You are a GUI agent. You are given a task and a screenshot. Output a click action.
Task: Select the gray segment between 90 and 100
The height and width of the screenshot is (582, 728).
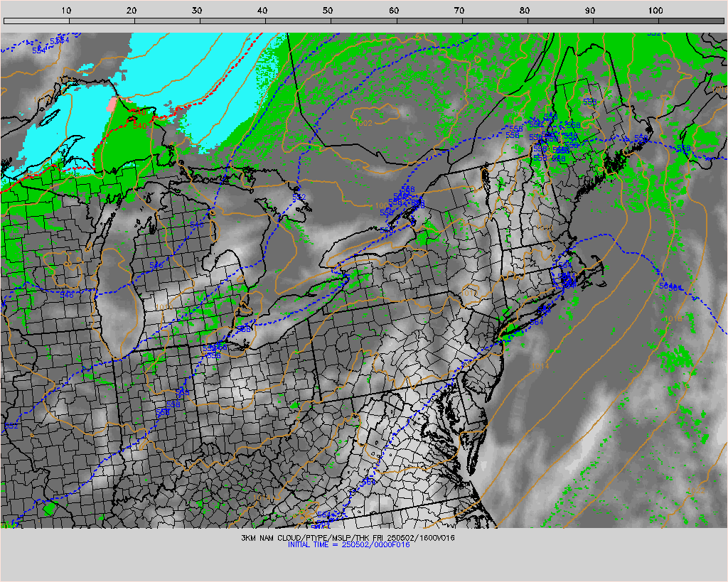coord(626,21)
